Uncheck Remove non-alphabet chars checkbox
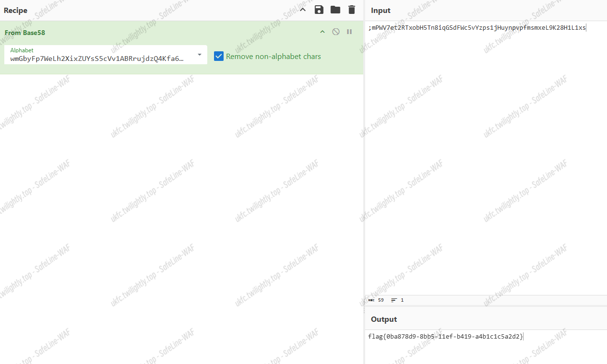Viewport: 607px width, 364px height. tap(219, 57)
